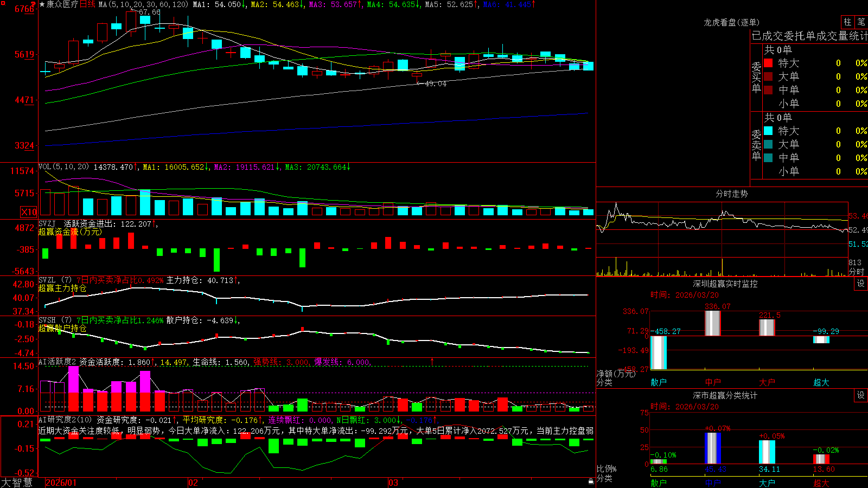Click the 2026/01 date on the timeline

61,483
